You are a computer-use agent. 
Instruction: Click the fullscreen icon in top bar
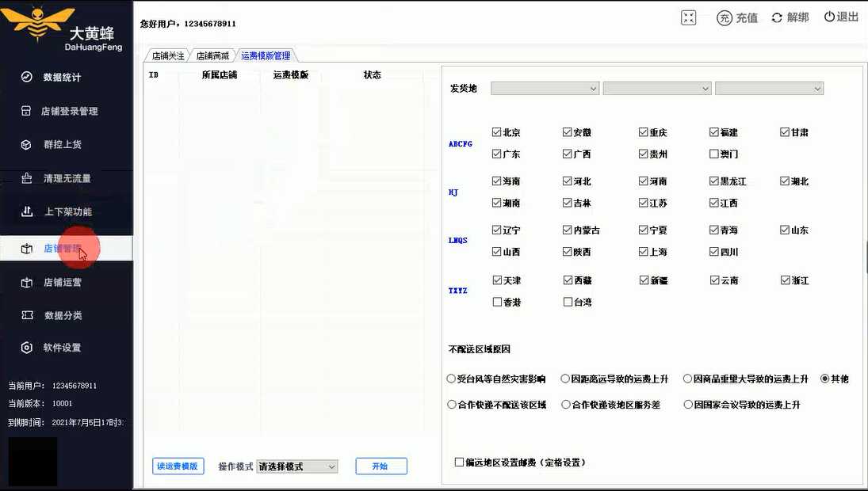tap(688, 17)
